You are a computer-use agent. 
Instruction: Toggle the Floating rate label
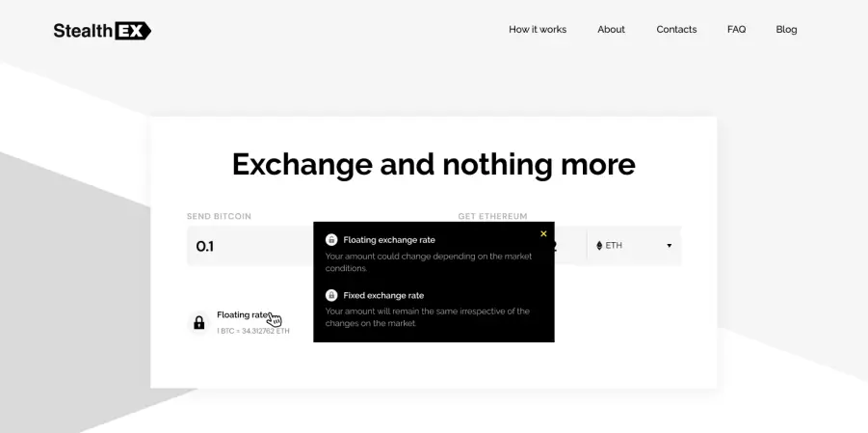[243, 314]
